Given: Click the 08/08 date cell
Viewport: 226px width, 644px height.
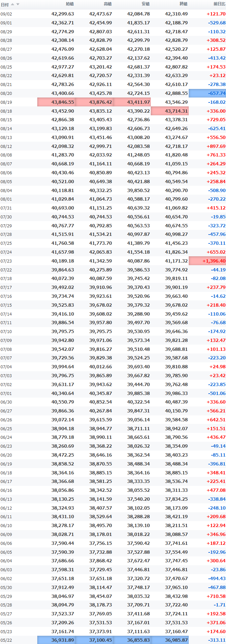Looking at the screenshot, I should tap(6, 155).
